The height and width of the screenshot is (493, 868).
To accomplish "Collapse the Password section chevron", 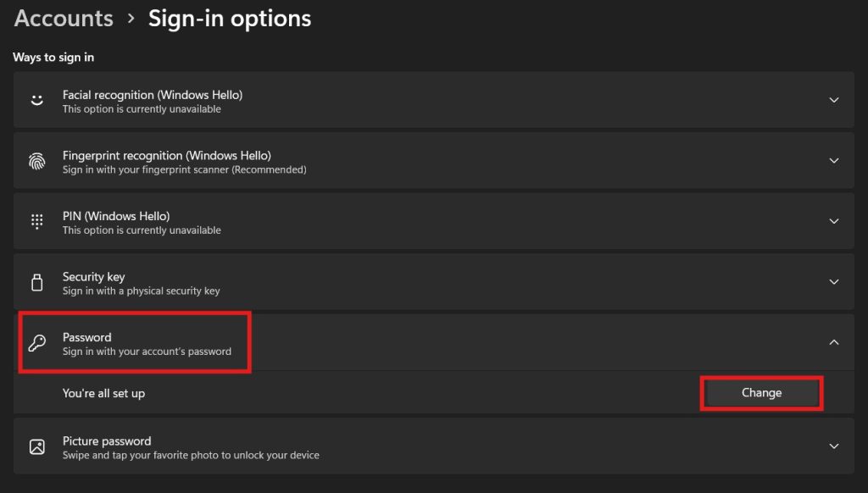I will (834, 342).
